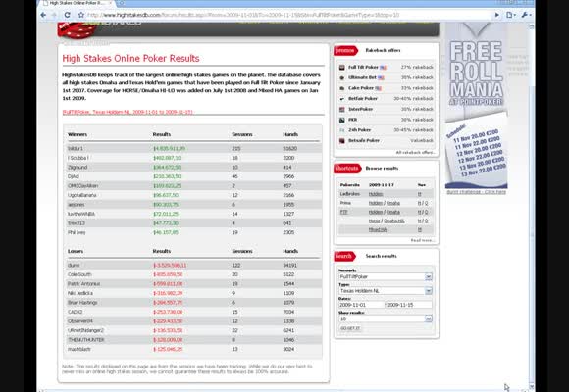Click the PKR rakeback logo icon
The height and width of the screenshot is (392, 569).
[x=341, y=120]
